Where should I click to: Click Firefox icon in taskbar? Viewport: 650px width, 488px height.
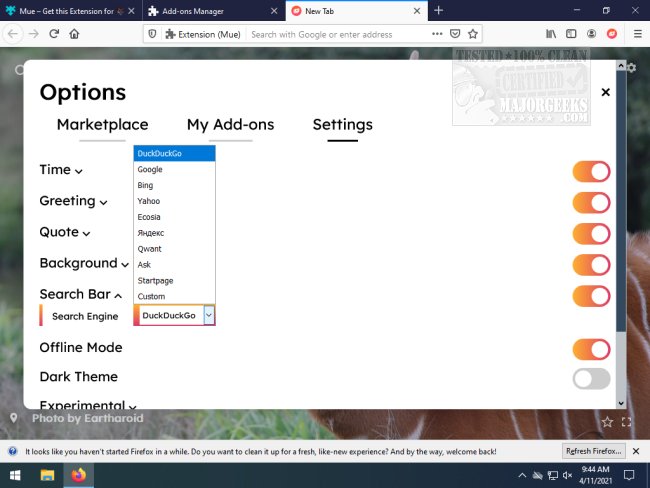tap(78, 475)
